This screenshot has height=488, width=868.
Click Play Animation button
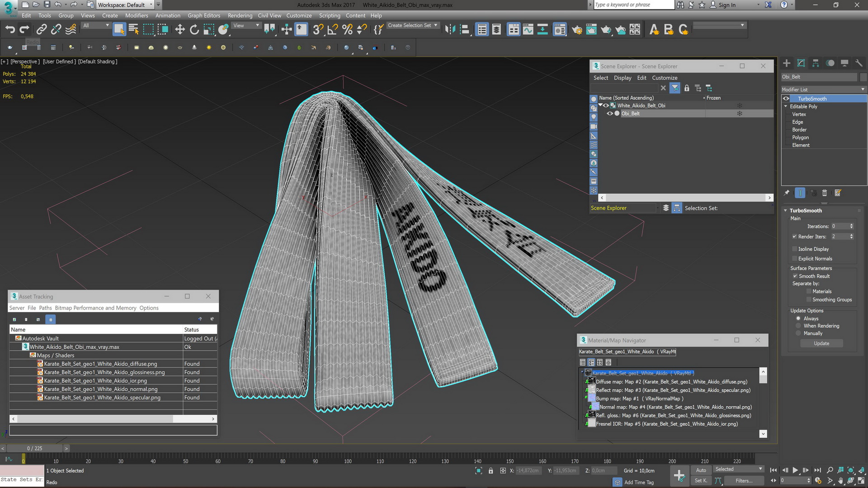tap(795, 470)
